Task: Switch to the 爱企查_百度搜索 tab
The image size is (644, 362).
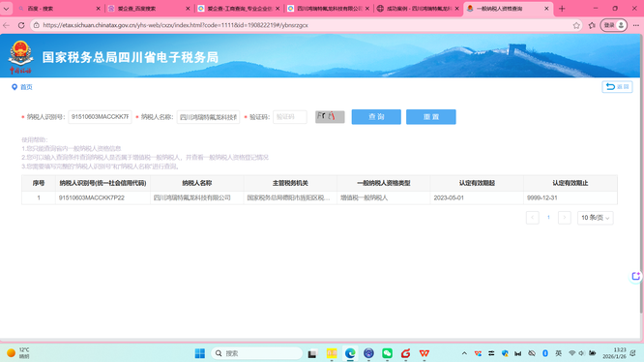Action: point(147,8)
